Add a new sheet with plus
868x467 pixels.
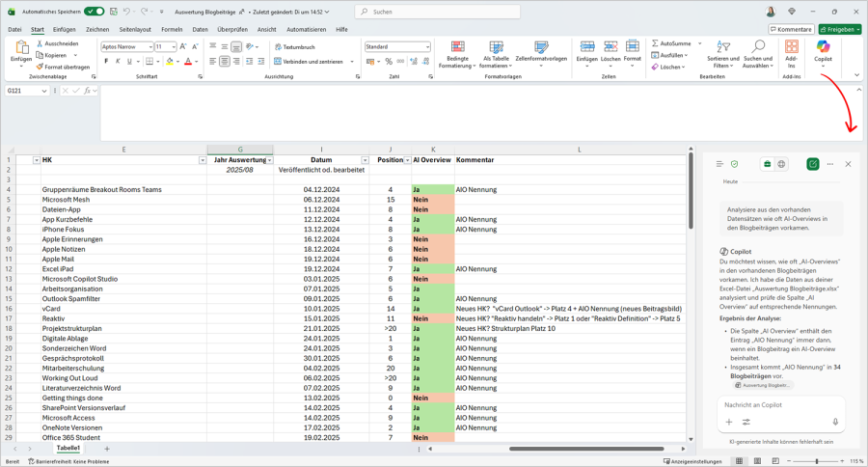[x=107, y=449]
